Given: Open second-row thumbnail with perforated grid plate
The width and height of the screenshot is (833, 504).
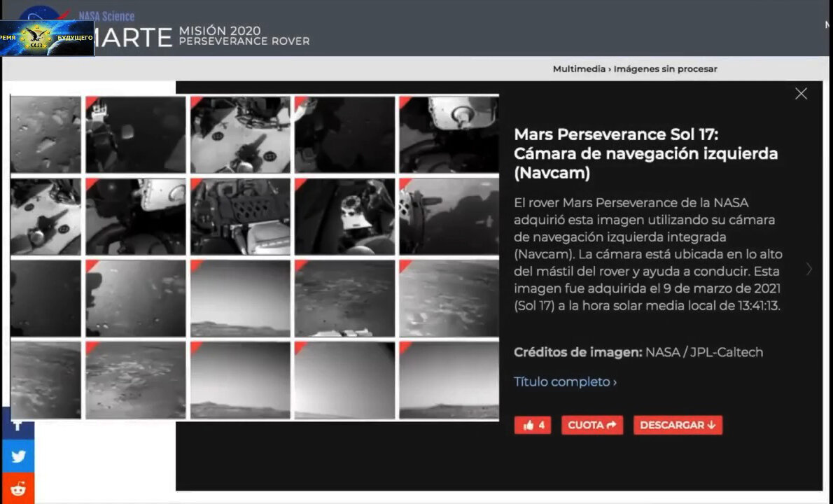Looking at the screenshot, I should pyautogui.click(x=240, y=217).
